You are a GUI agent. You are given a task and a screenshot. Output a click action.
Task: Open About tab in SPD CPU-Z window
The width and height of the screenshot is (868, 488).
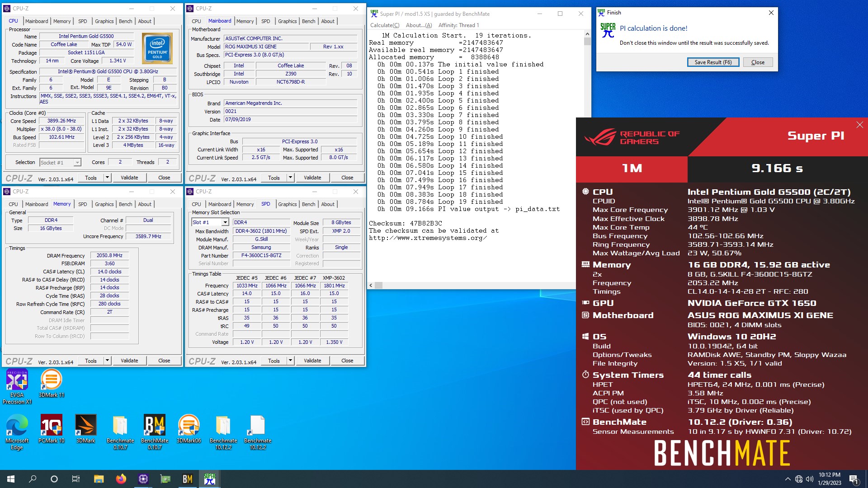tap(328, 204)
